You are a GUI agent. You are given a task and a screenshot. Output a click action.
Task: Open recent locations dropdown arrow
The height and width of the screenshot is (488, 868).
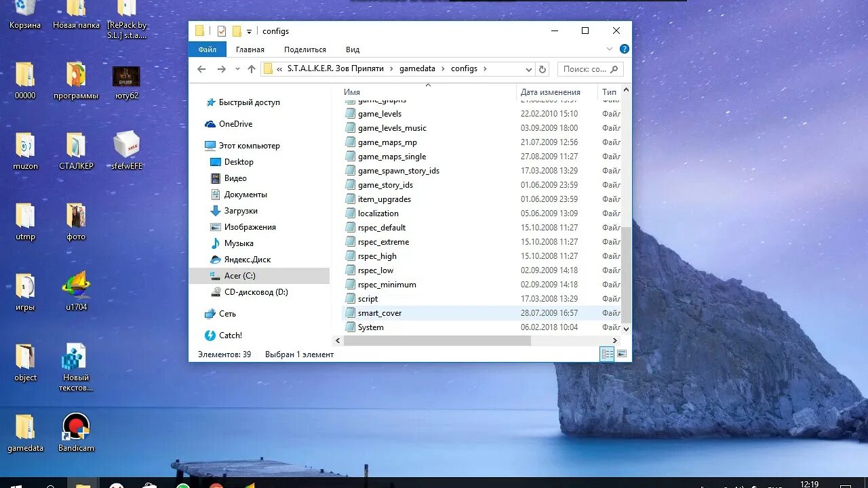click(237, 69)
